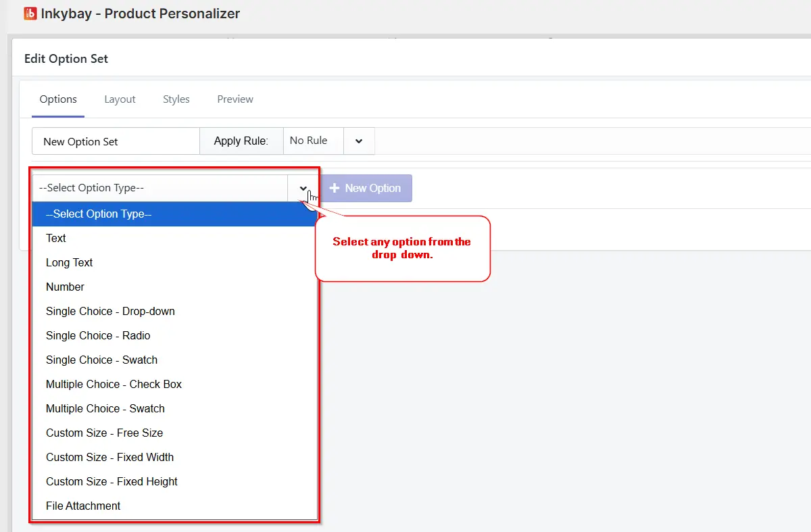Pick Single Choice - Radio
This screenshot has width=811, height=532.
(x=174, y=335)
